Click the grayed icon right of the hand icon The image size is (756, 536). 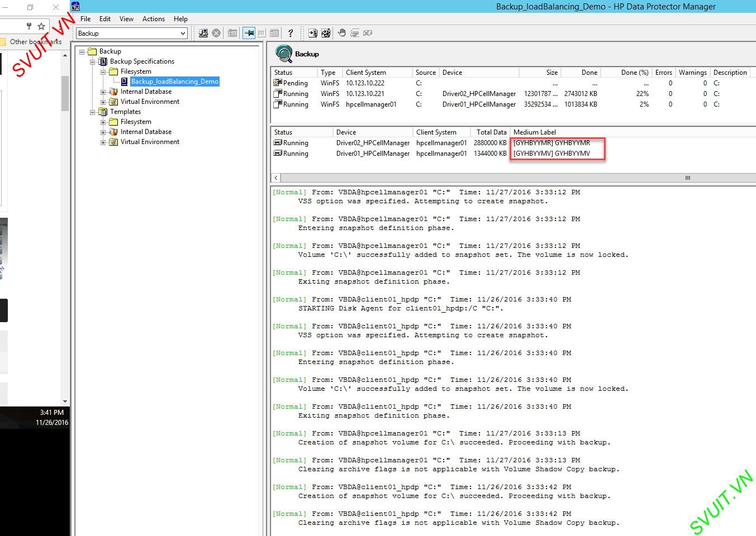(x=354, y=33)
